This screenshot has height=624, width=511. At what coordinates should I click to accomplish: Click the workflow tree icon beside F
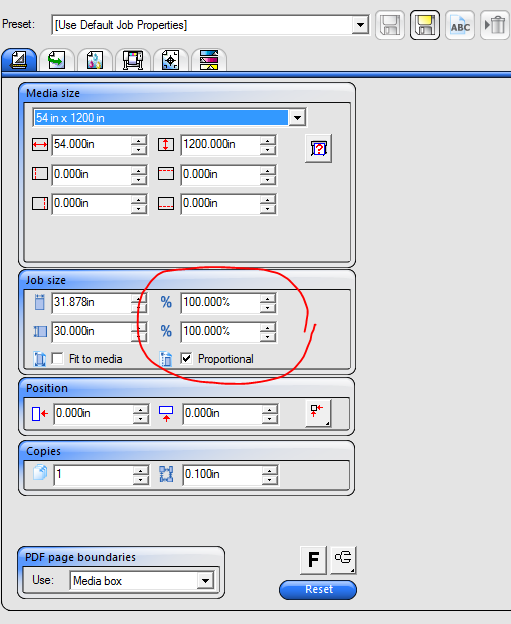[343, 560]
